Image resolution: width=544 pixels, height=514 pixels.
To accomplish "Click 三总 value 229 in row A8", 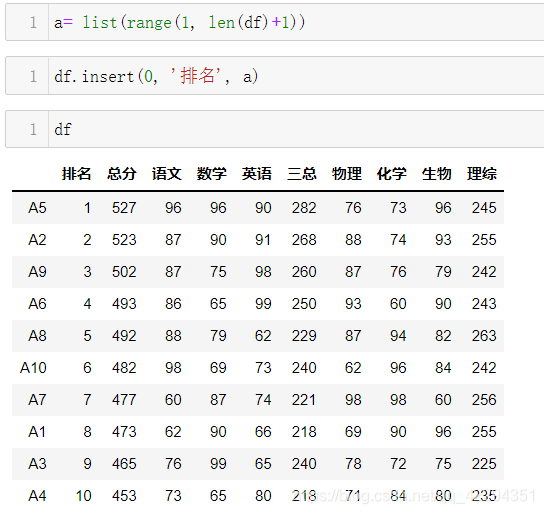I will 304,336.
